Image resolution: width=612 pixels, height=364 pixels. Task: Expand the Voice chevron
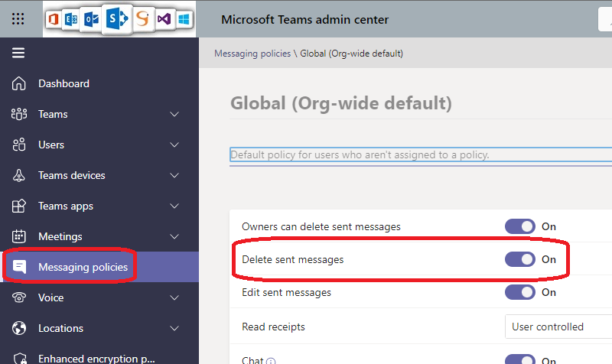click(174, 297)
